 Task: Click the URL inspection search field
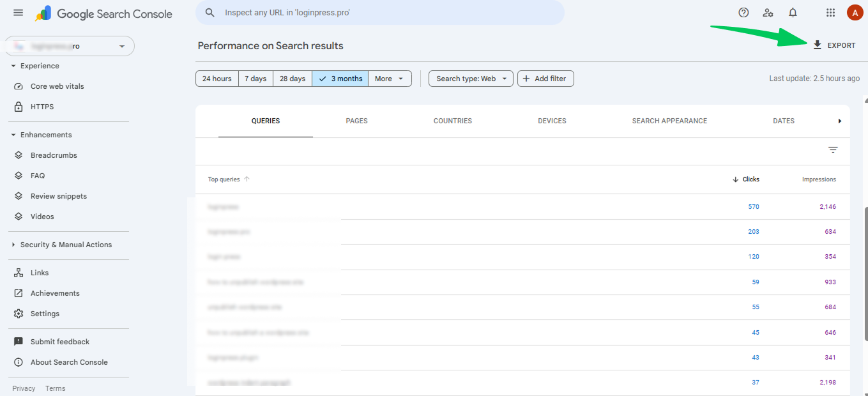tap(380, 13)
